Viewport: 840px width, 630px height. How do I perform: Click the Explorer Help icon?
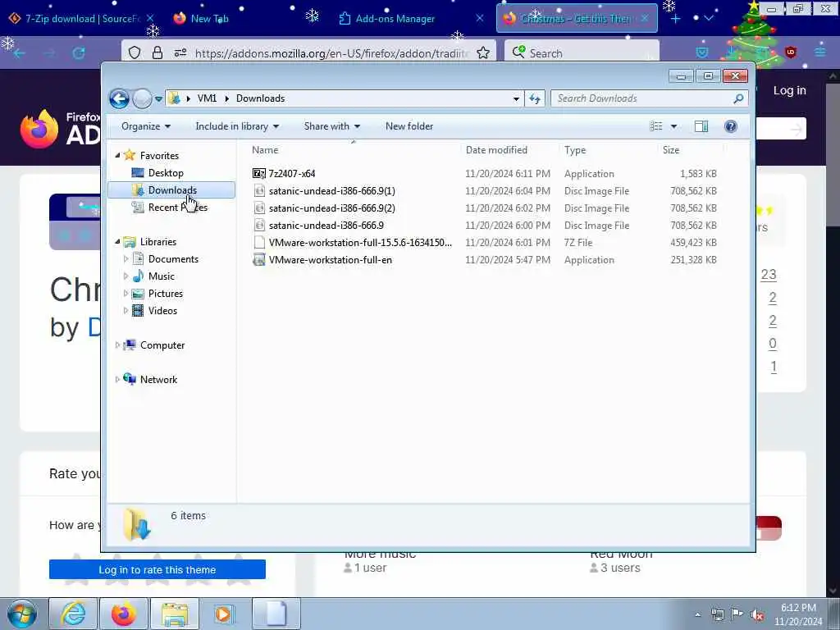(x=731, y=126)
